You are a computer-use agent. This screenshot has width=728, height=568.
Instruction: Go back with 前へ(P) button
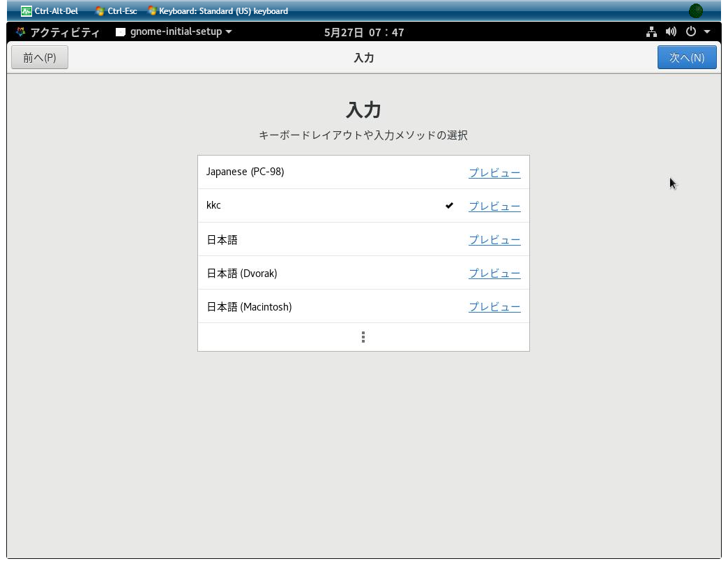40,58
